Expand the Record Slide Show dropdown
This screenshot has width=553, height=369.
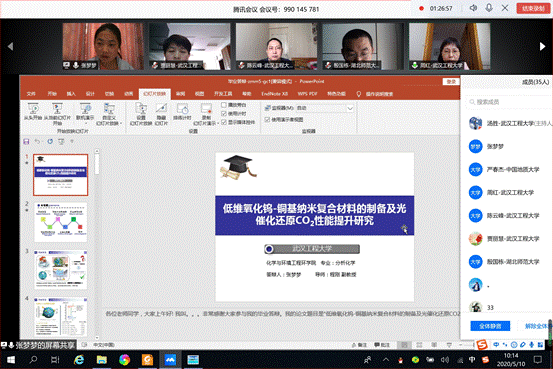coord(218,123)
